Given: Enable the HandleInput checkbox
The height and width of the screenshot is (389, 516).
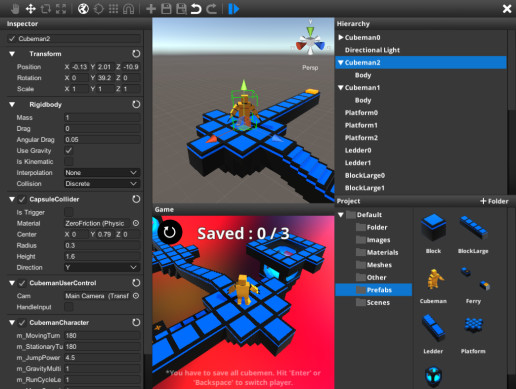Looking at the screenshot, I should tap(69, 307).
